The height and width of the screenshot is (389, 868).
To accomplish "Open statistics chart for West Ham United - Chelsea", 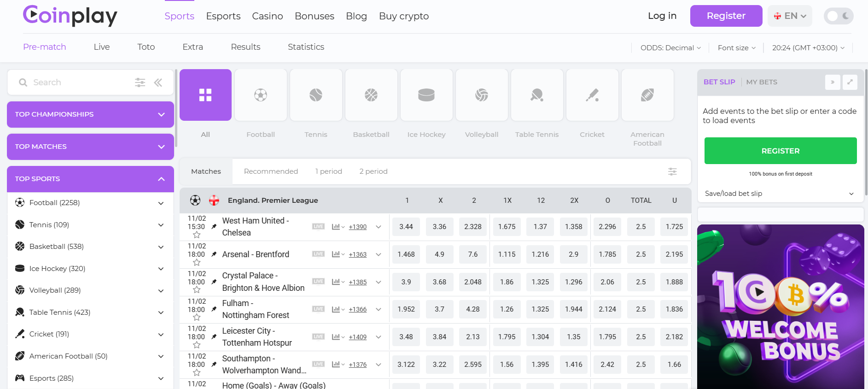I will [338, 227].
